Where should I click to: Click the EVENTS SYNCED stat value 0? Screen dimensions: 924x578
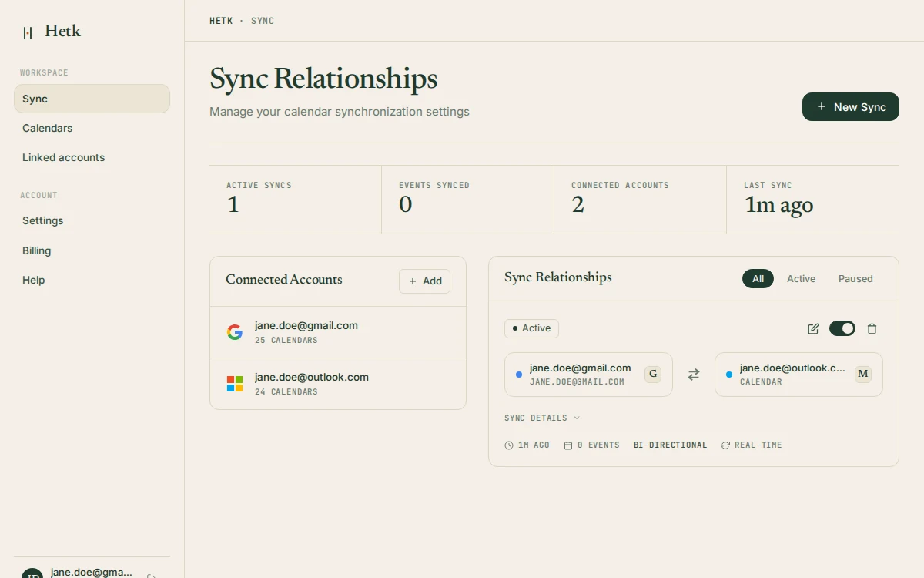tap(406, 205)
